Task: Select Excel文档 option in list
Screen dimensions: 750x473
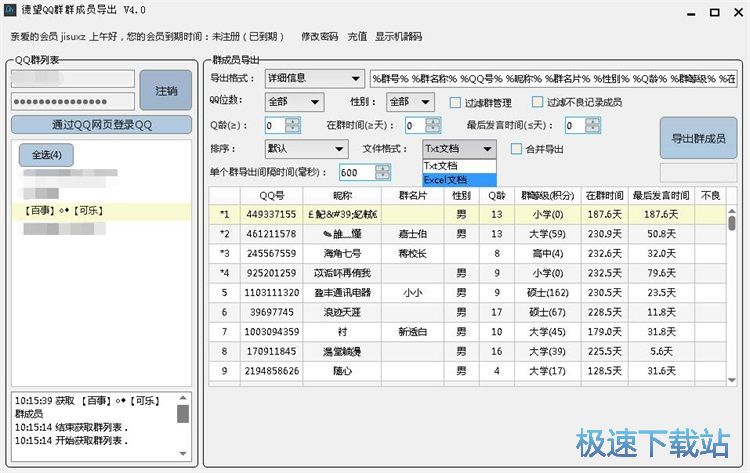Action: 459,180
